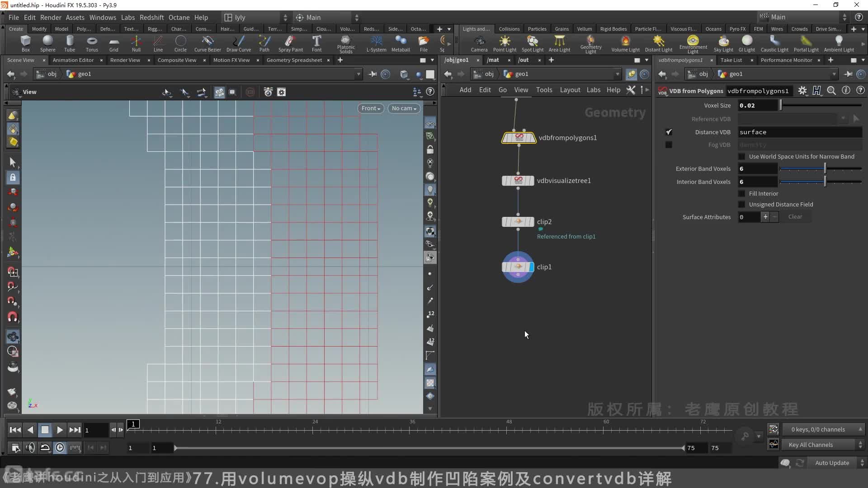This screenshot has height=488, width=868.
Task: Show node info in parameter pane
Action: tap(846, 90)
